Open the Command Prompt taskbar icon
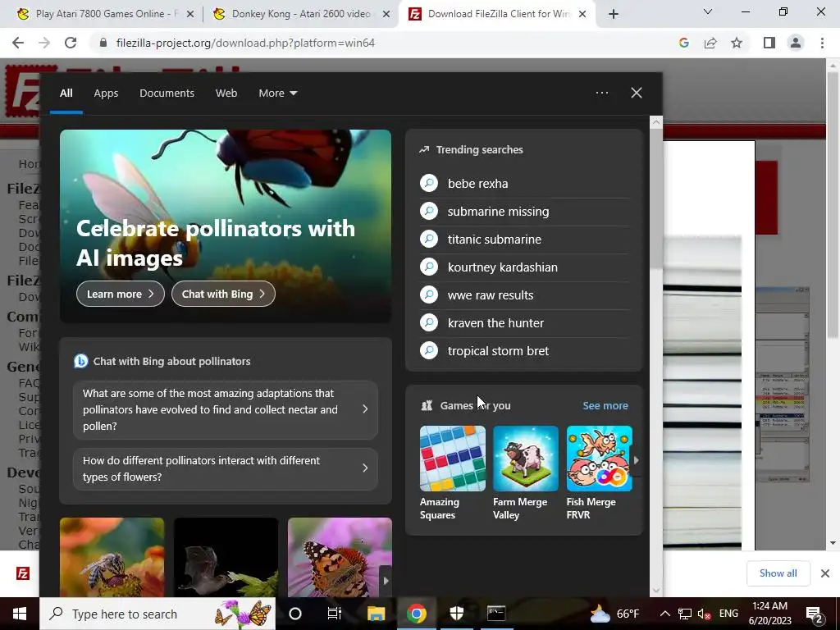The width and height of the screenshot is (840, 630). point(496,614)
